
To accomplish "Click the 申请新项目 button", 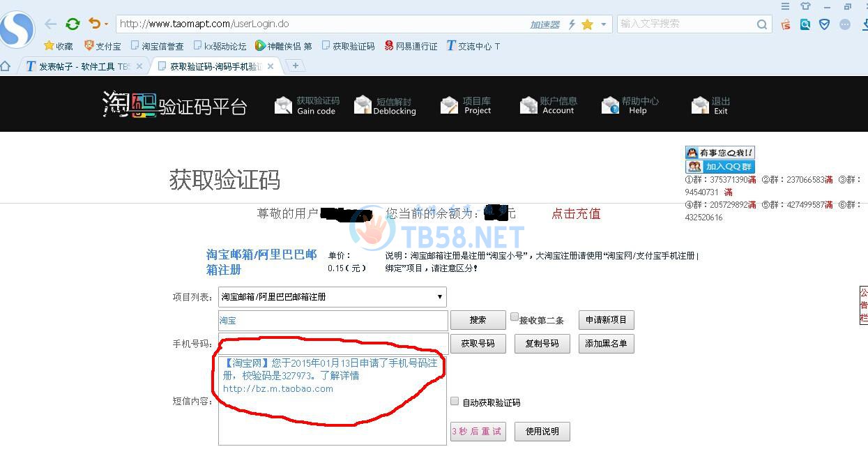I will tap(606, 320).
